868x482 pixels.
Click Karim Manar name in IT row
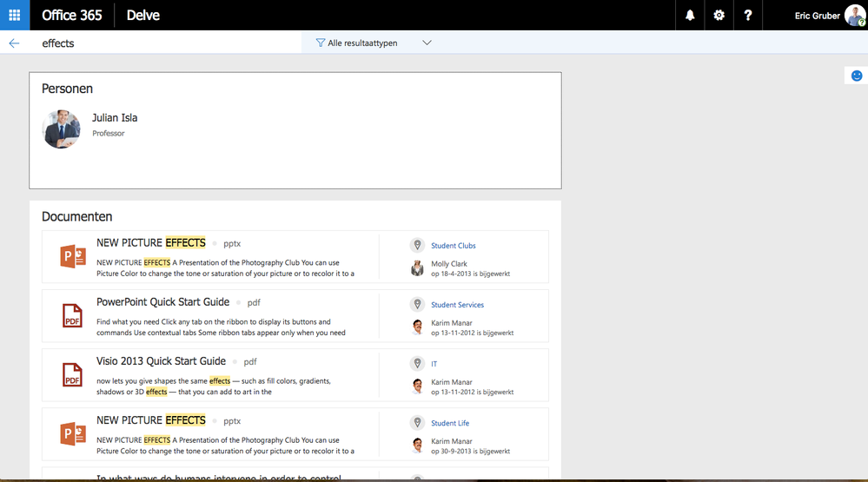(452, 382)
